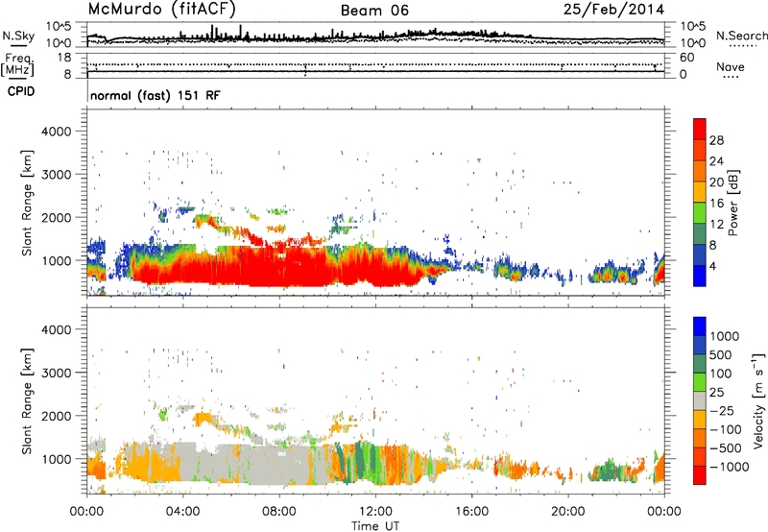This screenshot has width=768, height=532.
Task: Click the blue bottom of power colorbar
Action: tap(700, 276)
